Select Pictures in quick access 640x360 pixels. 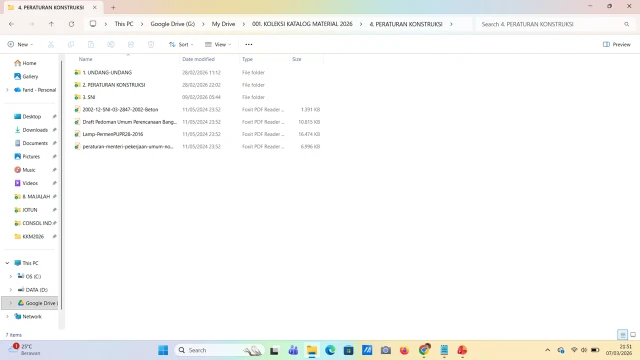(31, 157)
